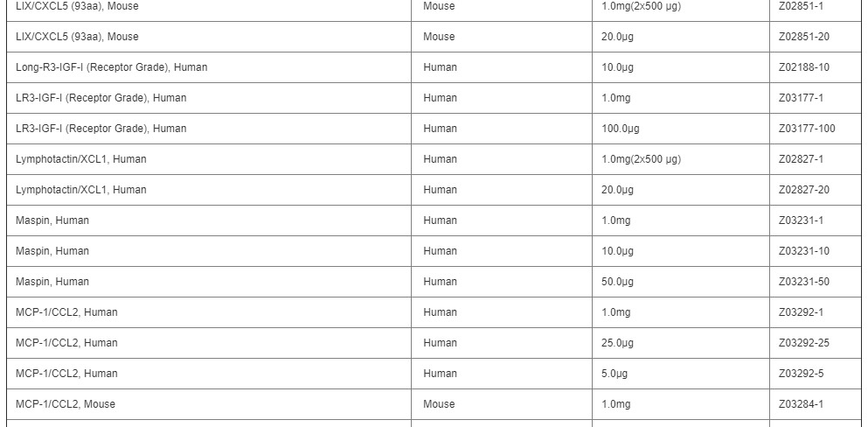The height and width of the screenshot is (427, 868).
Task: Open catalog number Z03177-100
Action: pos(807,129)
